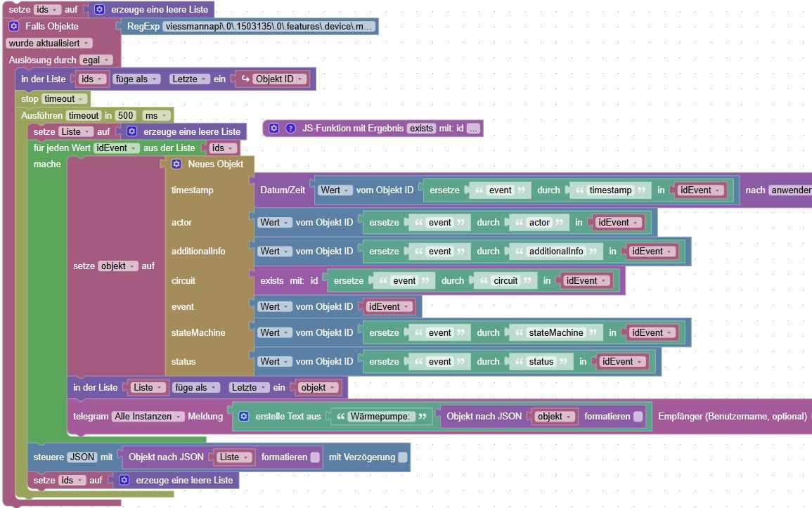Screen dimensions: 812x508
Task: Edit the 'timestamp' replacement text field
Action: point(610,190)
